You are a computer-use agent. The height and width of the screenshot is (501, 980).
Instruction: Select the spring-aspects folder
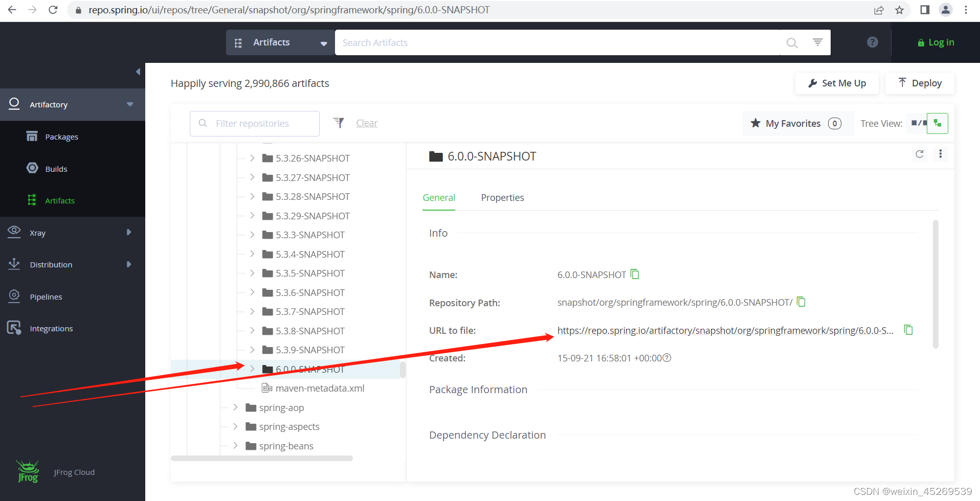289,427
